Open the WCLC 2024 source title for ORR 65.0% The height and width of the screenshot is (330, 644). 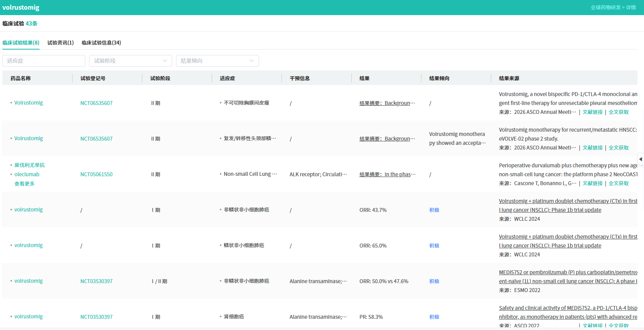click(568, 241)
